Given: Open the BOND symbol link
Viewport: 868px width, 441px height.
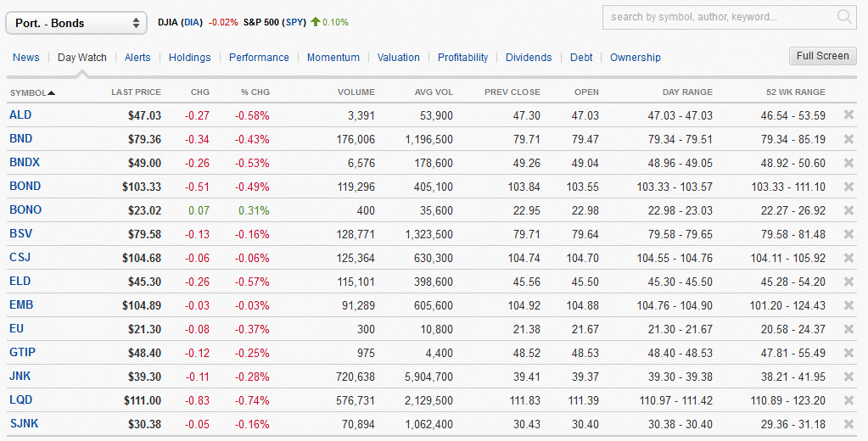Looking at the screenshot, I should pos(25,187).
